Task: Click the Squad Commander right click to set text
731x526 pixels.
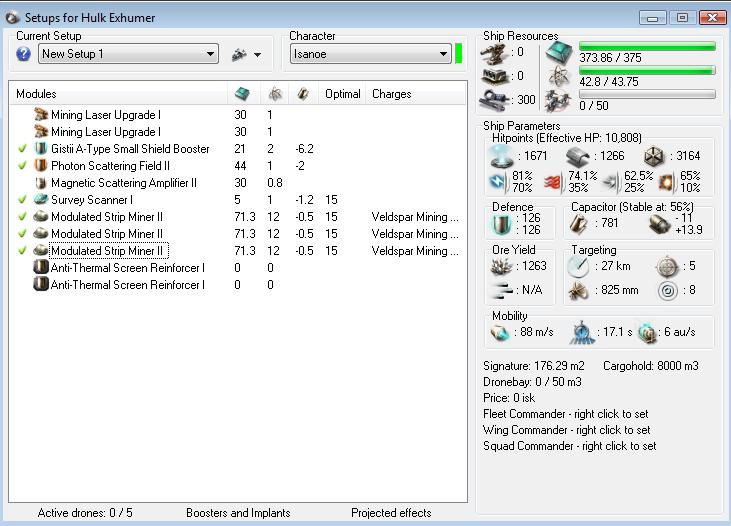Action: (x=570, y=446)
